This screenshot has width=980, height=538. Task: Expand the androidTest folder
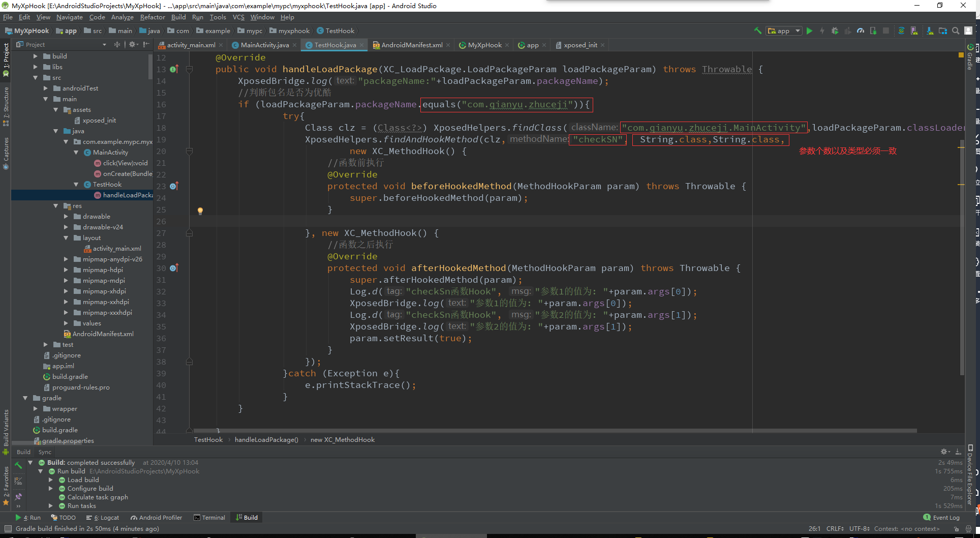(x=45, y=88)
